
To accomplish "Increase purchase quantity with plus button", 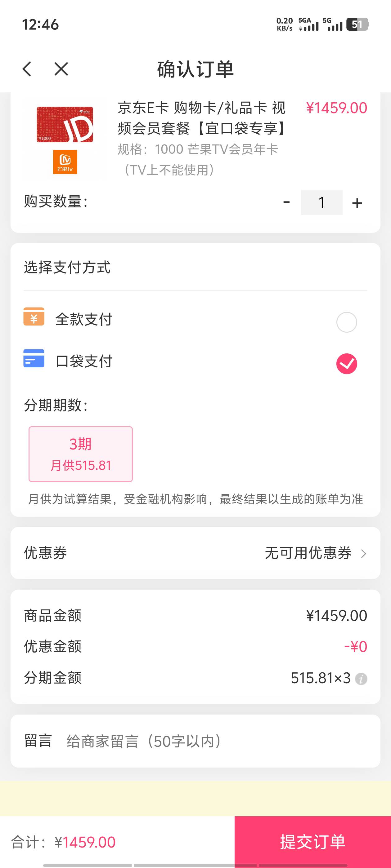I will [357, 202].
